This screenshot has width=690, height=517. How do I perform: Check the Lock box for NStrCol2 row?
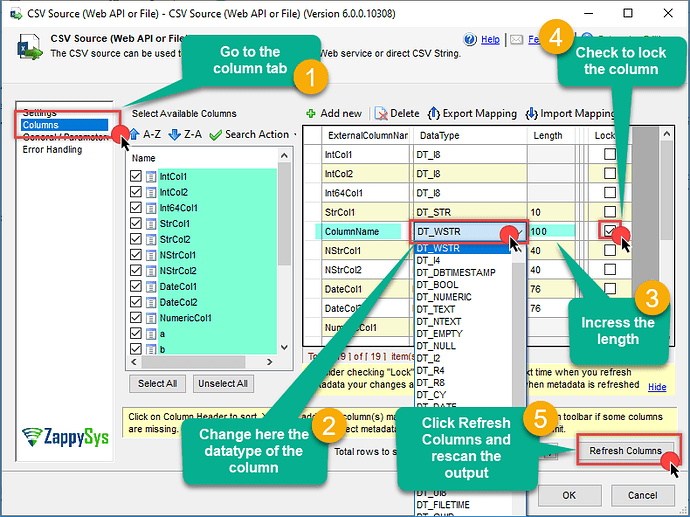(x=609, y=269)
